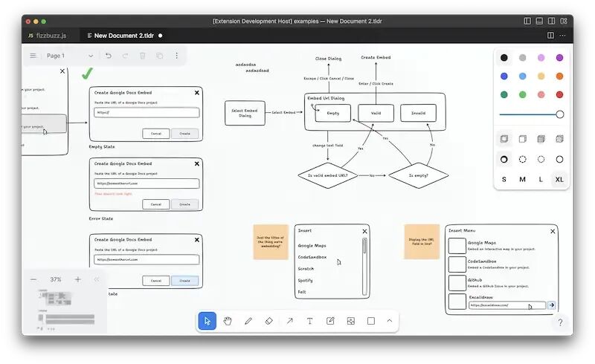Click the 'Select Embed Dialog' box
The width and height of the screenshot is (595, 364).
[x=245, y=113]
